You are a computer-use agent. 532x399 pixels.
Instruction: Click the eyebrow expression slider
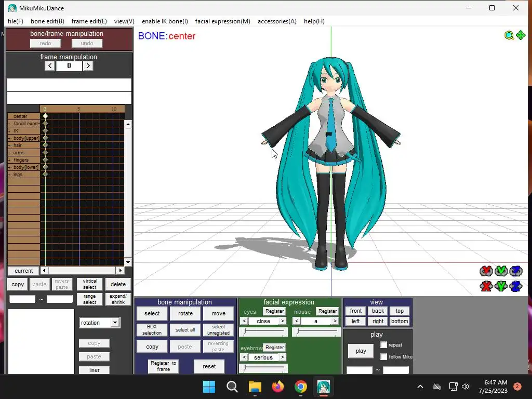point(263,368)
